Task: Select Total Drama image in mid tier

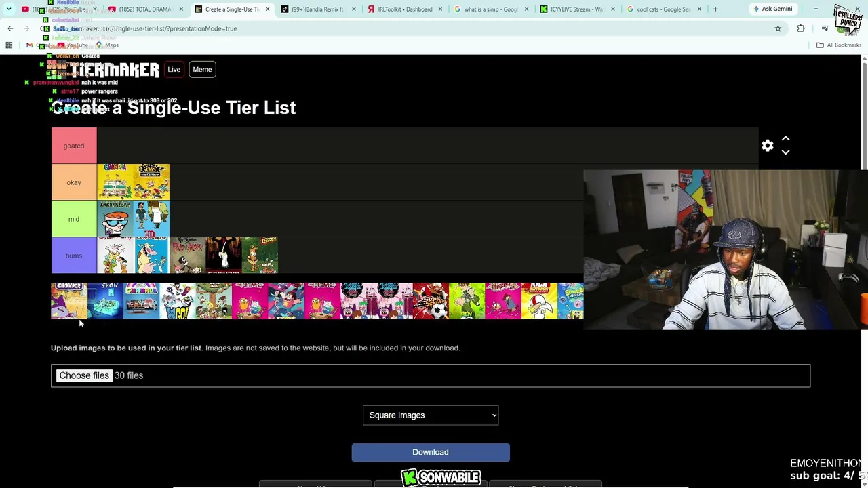Action: [x=151, y=219]
